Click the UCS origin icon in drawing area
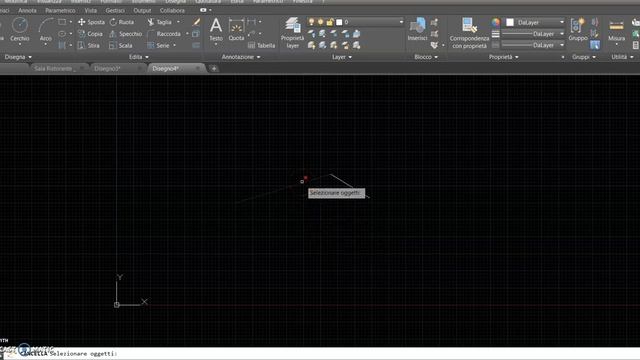640x360 pixels. point(116,304)
